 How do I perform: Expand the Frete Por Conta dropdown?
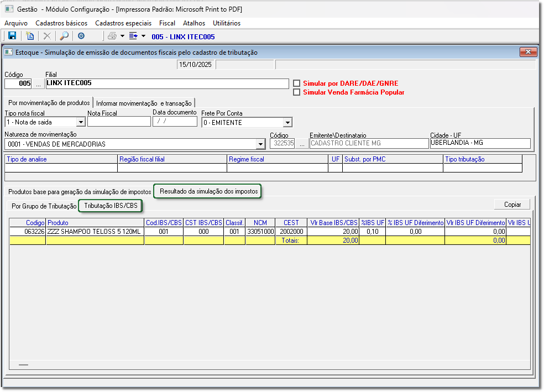(287, 122)
